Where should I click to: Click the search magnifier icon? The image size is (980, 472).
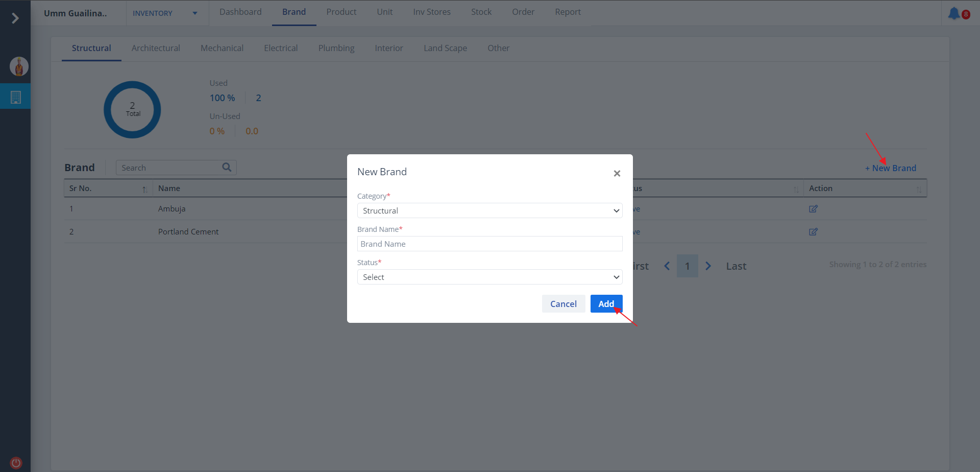(x=227, y=168)
